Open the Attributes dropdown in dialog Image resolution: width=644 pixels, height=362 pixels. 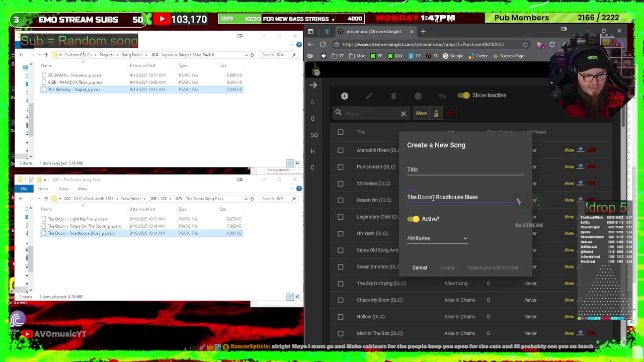[x=437, y=238]
